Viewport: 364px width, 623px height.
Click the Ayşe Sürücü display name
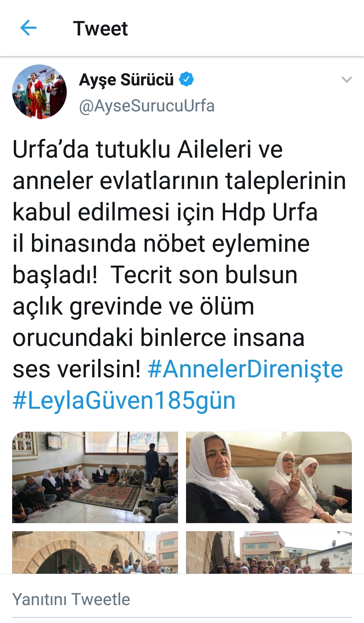(126, 80)
